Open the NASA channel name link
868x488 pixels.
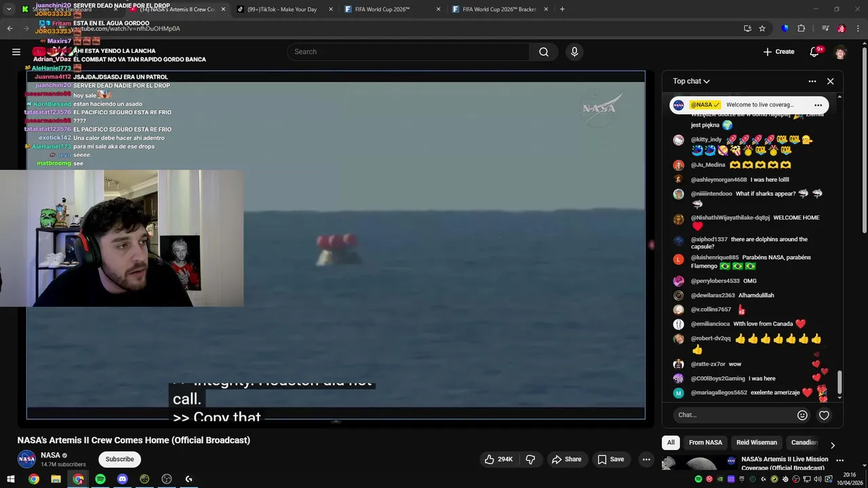click(50, 455)
